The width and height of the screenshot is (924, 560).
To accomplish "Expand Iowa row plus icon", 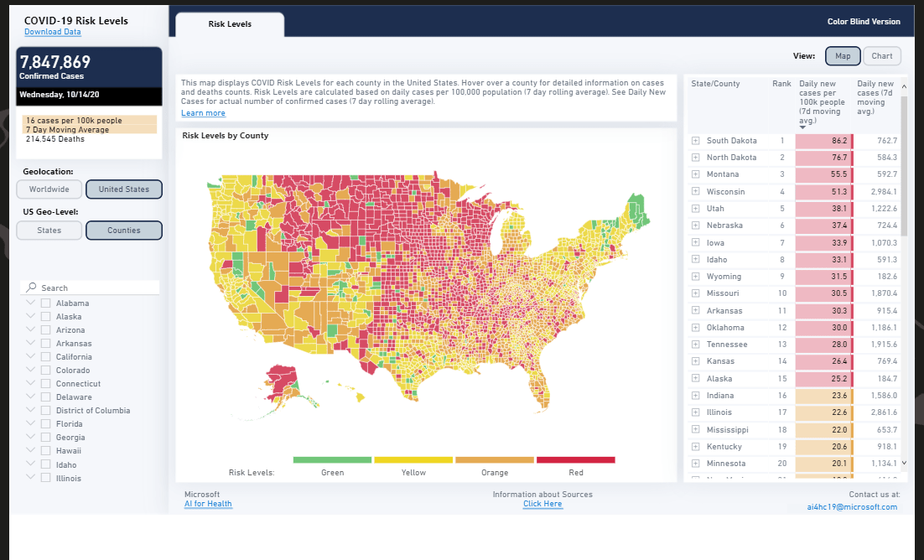I will tap(695, 242).
